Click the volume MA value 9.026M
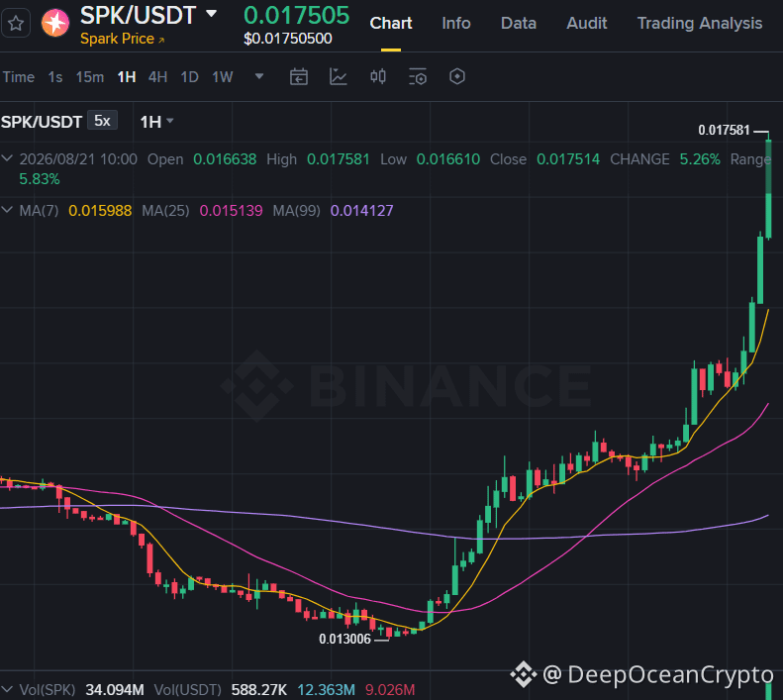The width and height of the screenshot is (783, 700). coord(390,689)
